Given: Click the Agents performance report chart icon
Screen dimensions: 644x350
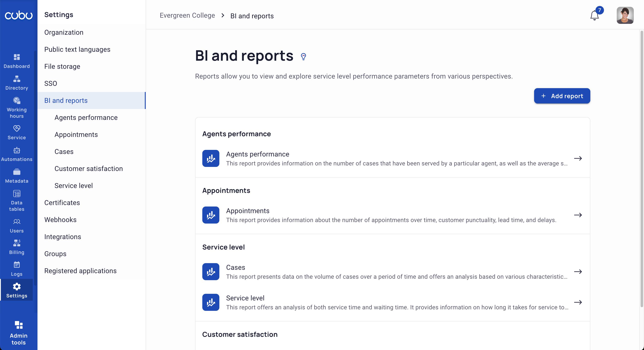Looking at the screenshot, I should [x=211, y=158].
